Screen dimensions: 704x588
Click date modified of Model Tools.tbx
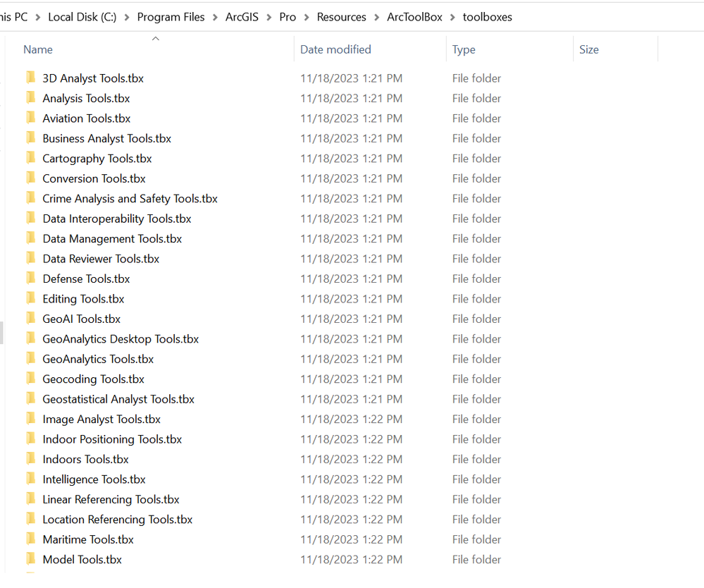351,560
